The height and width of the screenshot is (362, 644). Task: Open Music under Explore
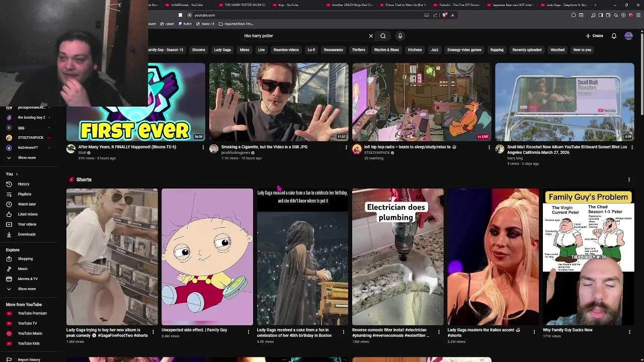tap(23, 269)
